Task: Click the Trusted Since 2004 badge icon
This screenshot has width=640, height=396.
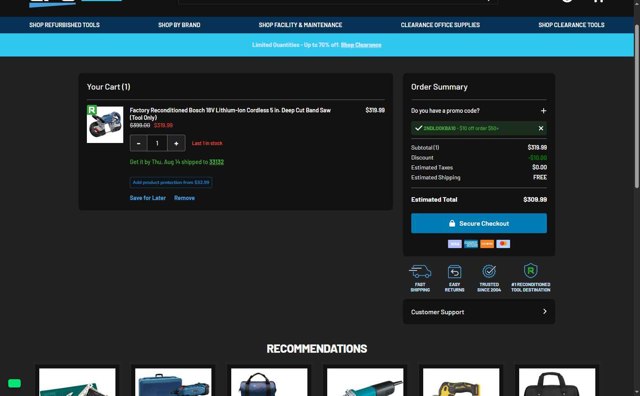Action: [489, 271]
